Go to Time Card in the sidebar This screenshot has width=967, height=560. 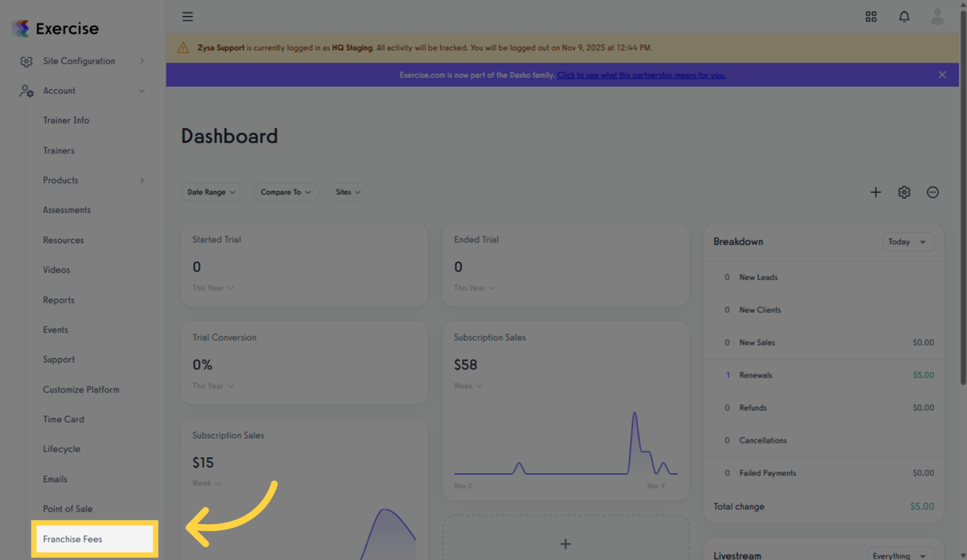coord(63,419)
